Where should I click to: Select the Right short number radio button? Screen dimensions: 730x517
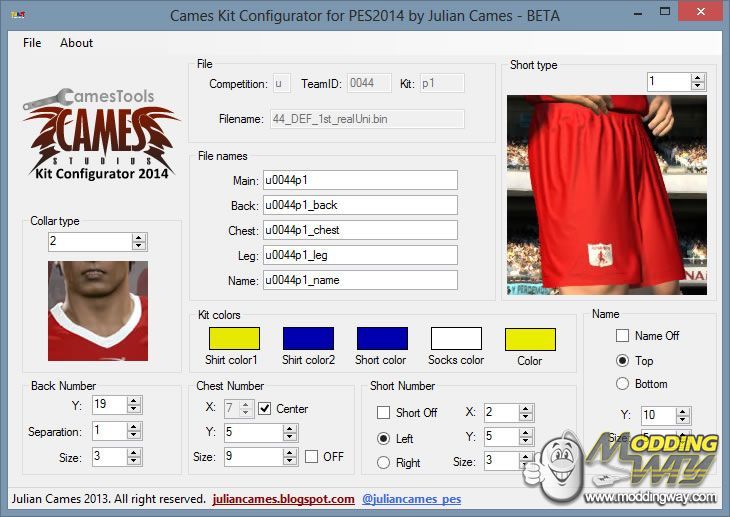pos(383,463)
